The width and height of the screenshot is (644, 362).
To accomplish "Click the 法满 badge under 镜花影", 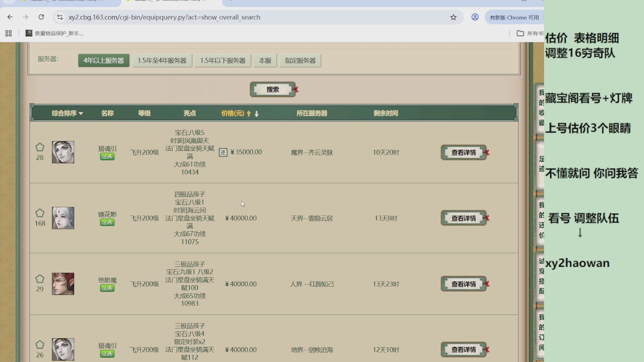I will 107,222.
